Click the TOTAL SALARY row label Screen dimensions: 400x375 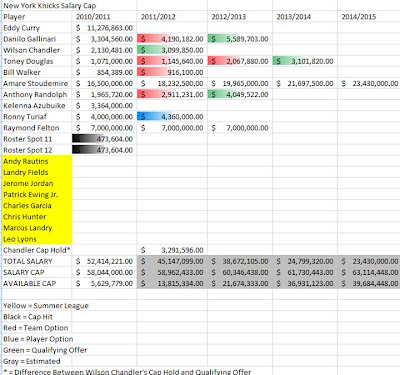[37, 261]
